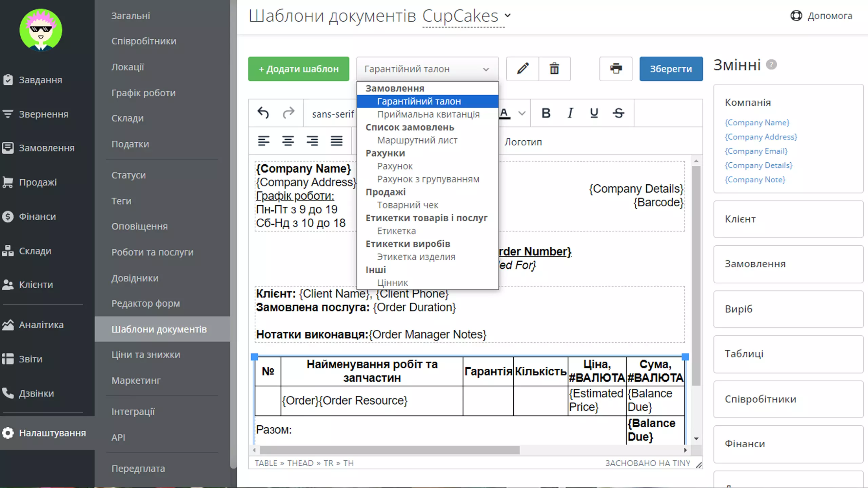The width and height of the screenshot is (868, 488).
Task: Click the question mark next to Змінні
Action: pos(771,64)
